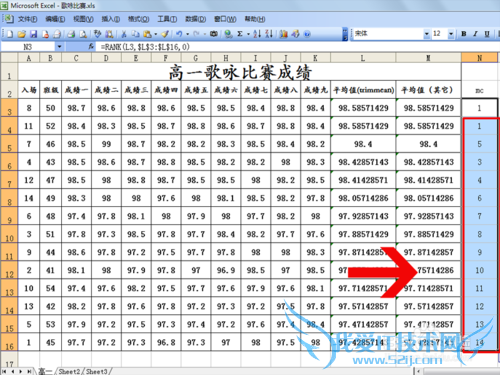Viewport: 500px width, 375px height.
Task: Select the 高一 sheet tab
Action: (x=45, y=371)
